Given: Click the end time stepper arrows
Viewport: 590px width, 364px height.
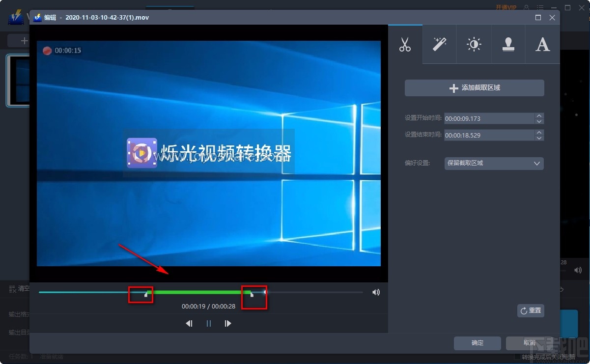Looking at the screenshot, I should (x=539, y=135).
